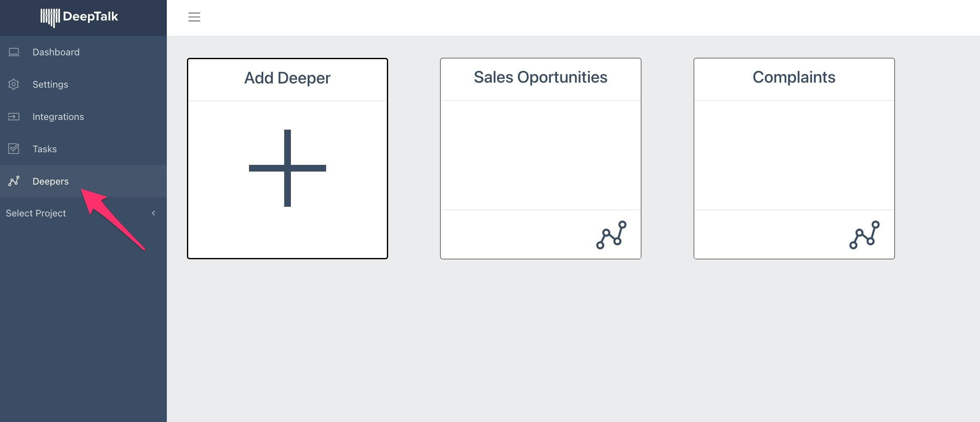The width and height of the screenshot is (980, 422).
Task: Click the Integrations arrow icon
Action: pos(14,117)
